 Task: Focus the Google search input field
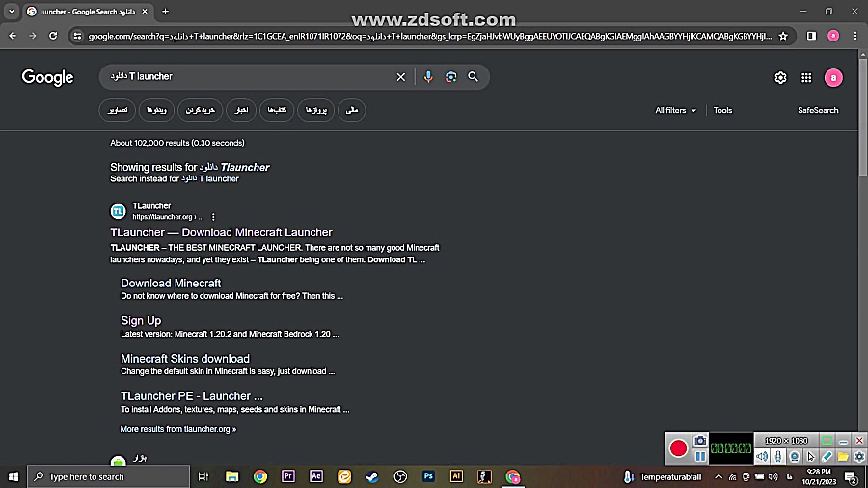coord(249,76)
